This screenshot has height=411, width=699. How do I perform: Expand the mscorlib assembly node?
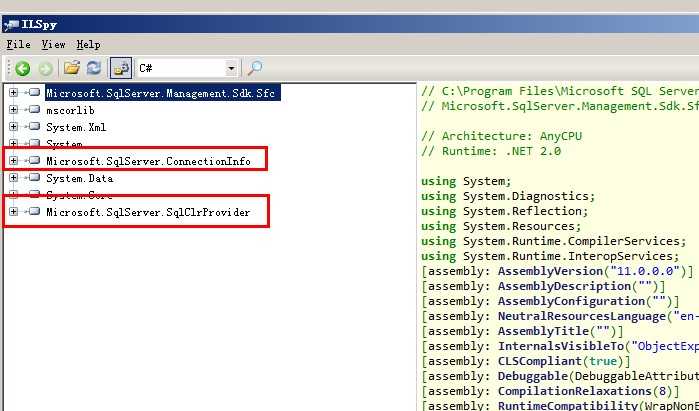tap(13, 110)
